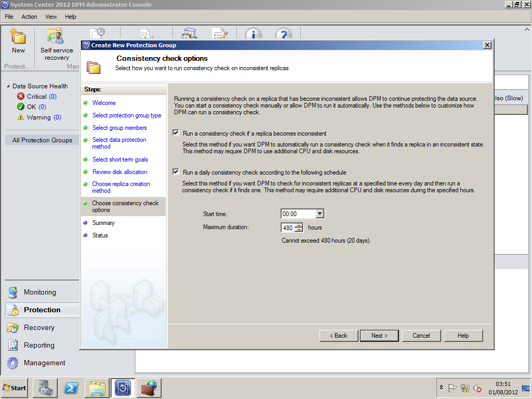Close the Create New Protection Group dialog

[x=487, y=45]
